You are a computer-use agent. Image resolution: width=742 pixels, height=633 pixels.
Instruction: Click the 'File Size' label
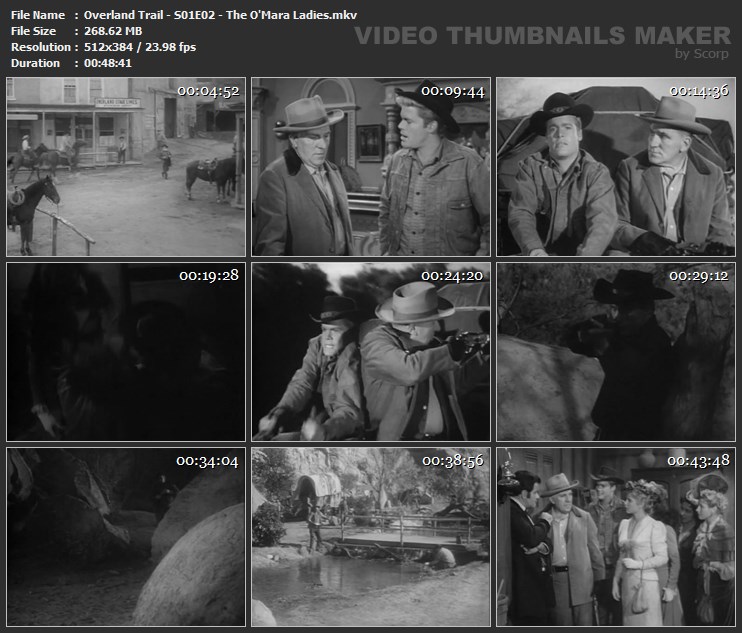pos(33,31)
